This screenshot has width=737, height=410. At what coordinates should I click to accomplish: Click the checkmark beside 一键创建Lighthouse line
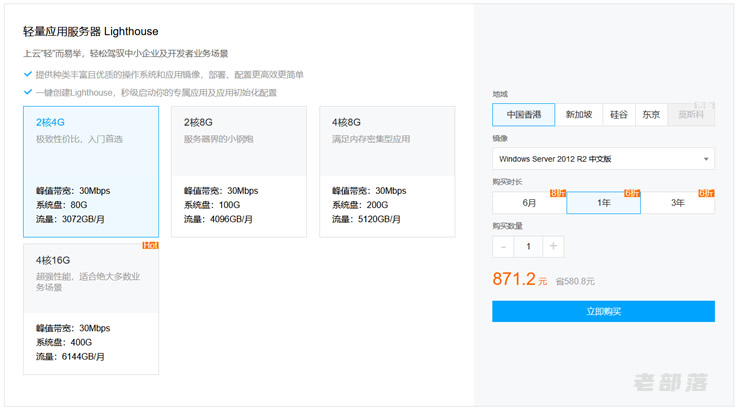pyautogui.click(x=28, y=92)
